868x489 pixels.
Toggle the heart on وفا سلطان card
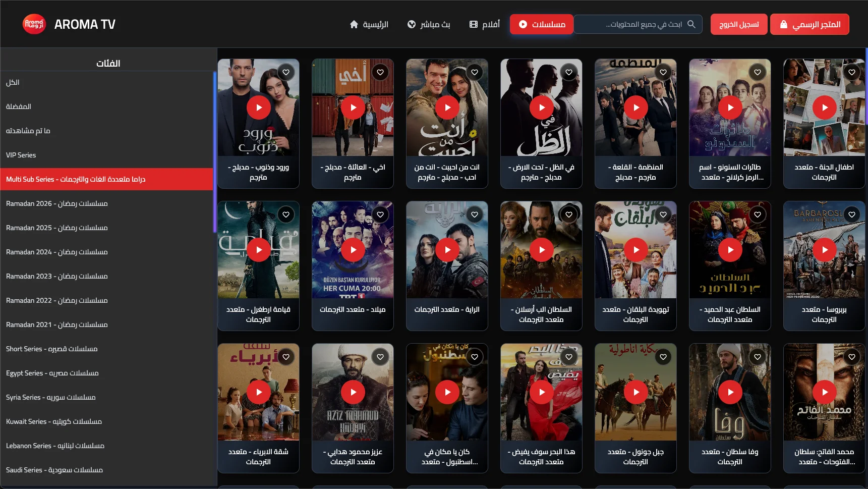point(758,357)
